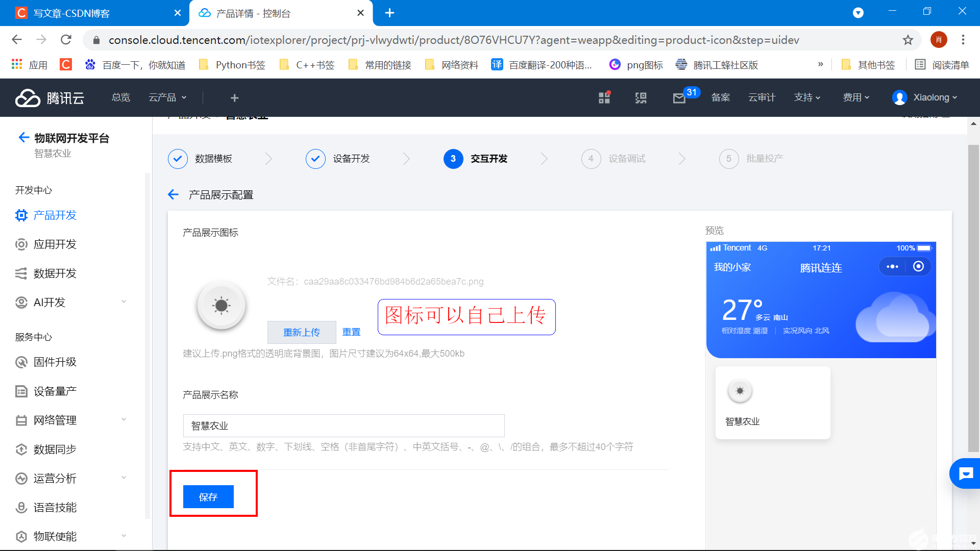Screen dimensions: 980x551
Task: Open the messages mail icon with badge 31
Action: (679, 98)
